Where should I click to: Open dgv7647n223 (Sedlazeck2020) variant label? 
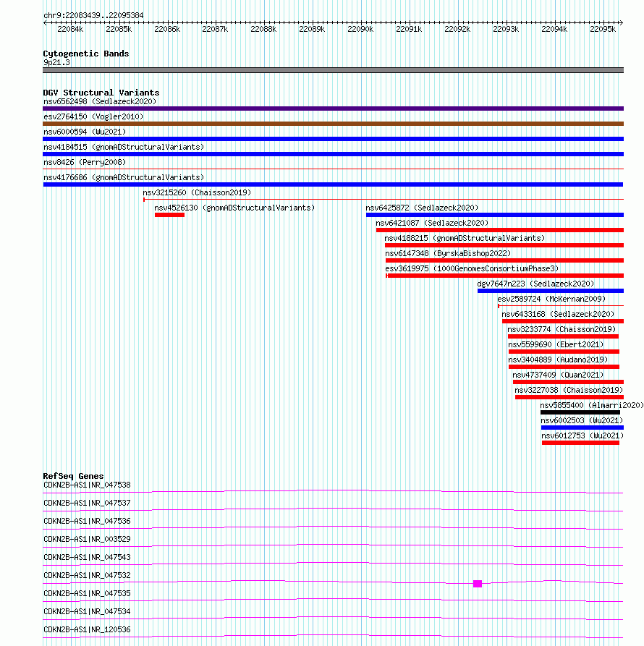(x=535, y=284)
